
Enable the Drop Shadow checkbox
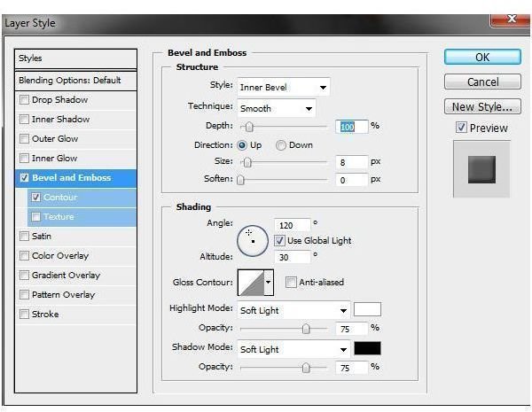click(x=24, y=100)
